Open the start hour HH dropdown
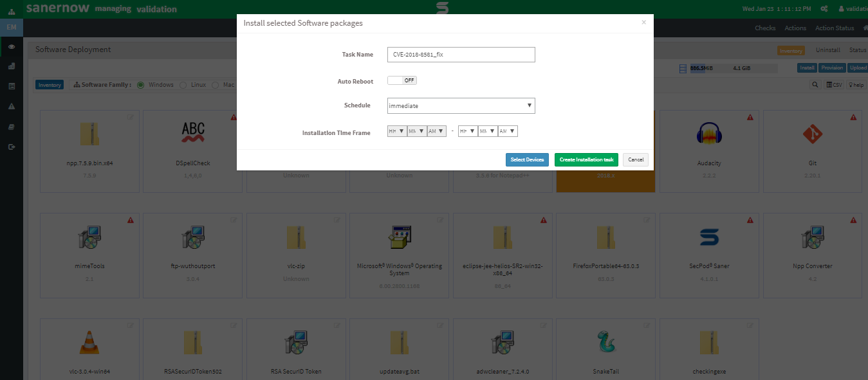This screenshot has height=380, width=868. click(x=396, y=131)
